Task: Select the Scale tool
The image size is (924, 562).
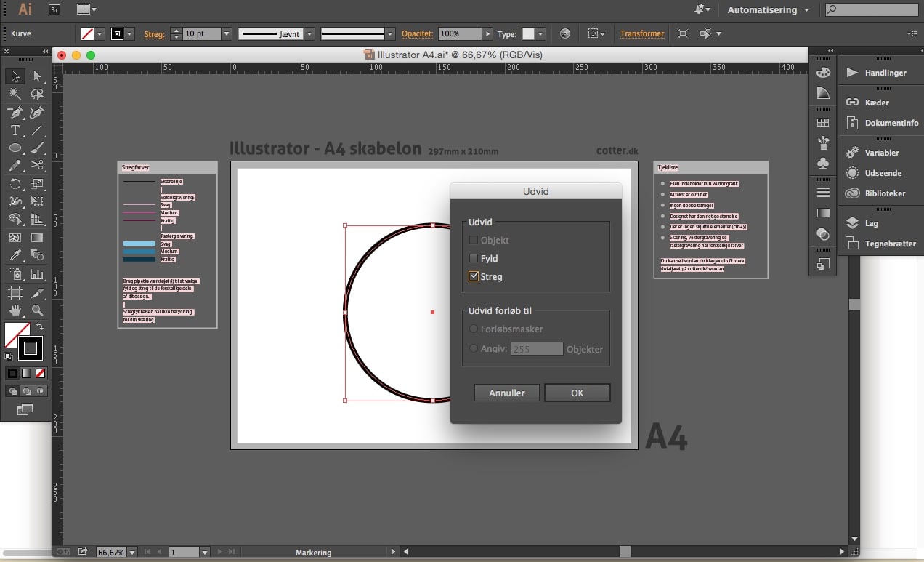Action: pos(37,184)
